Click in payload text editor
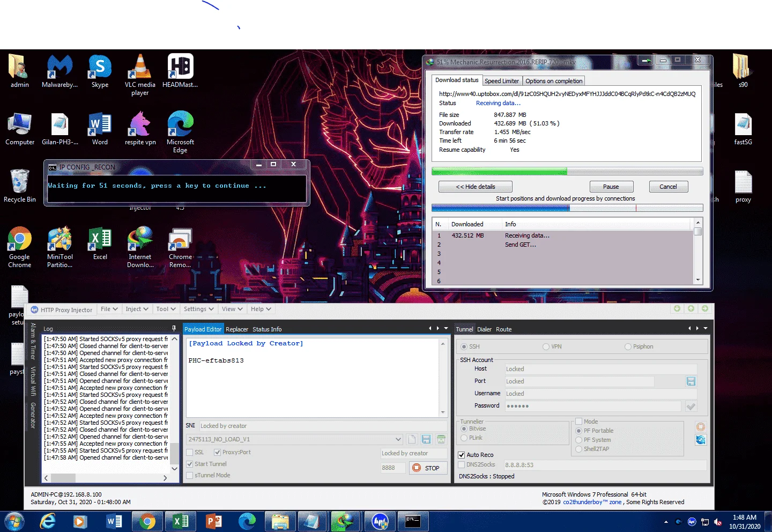Image resolution: width=772 pixels, height=532 pixels. tap(313, 378)
